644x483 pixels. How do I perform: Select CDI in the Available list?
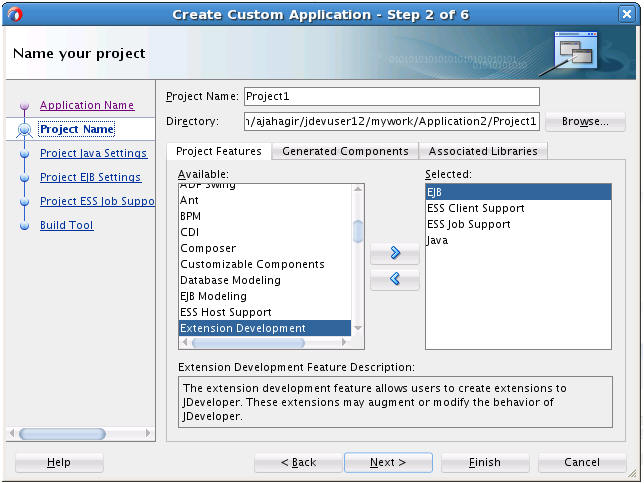(x=265, y=232)
